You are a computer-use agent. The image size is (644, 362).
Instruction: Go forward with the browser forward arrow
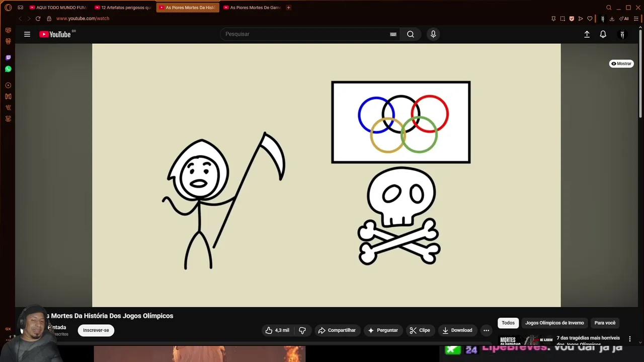click(29, 19)
